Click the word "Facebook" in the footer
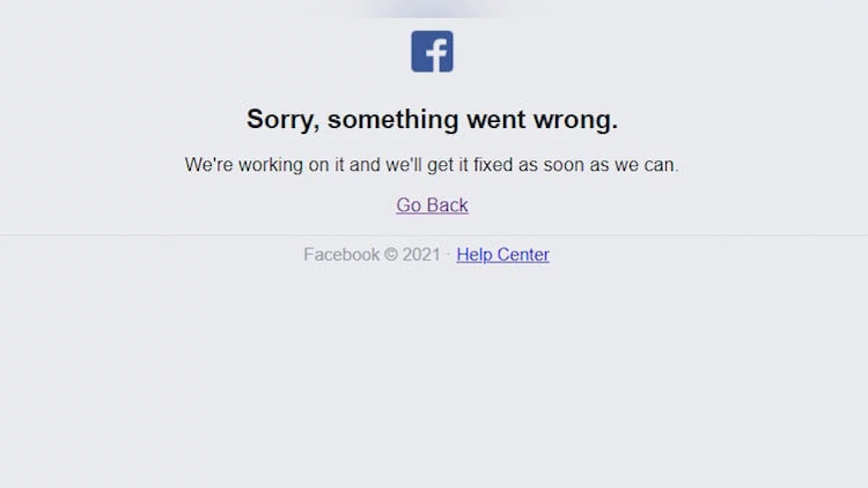Image resolution: width=868 pixels, height=488 pixels. coord(341,254)
